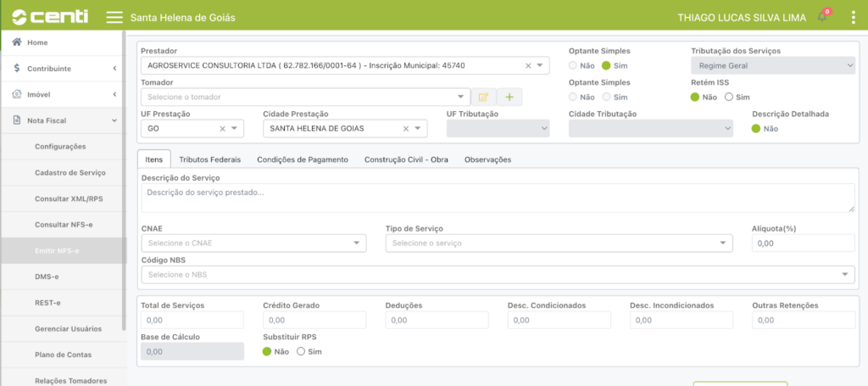Open Cadastro de Serviço sidebar link
The width and height of the screenshot is (868, 386).
[70, 172]
